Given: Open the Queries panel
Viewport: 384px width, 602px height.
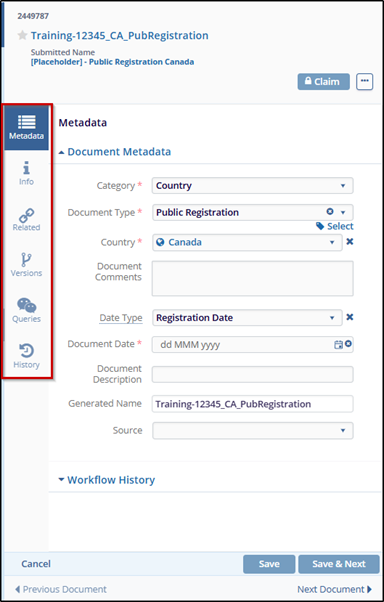Looking at the screenshot, I should point(26,311).
